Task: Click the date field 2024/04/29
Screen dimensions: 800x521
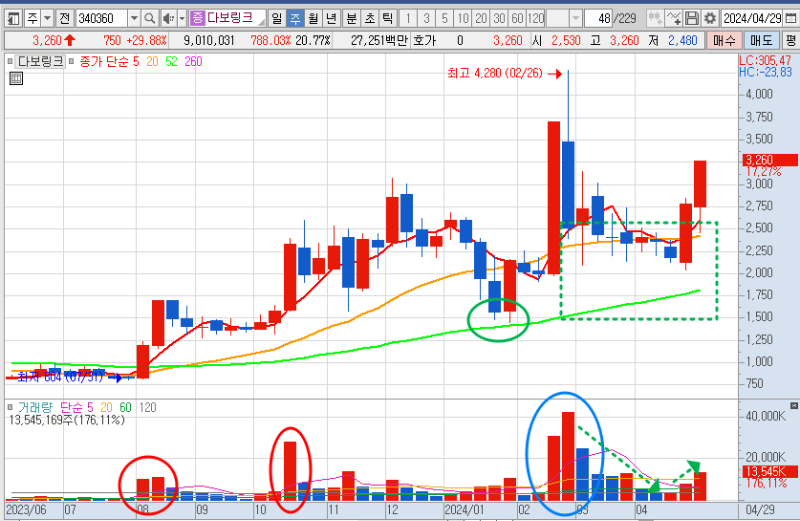Action: pyautogui.click(x=752, y=19)
